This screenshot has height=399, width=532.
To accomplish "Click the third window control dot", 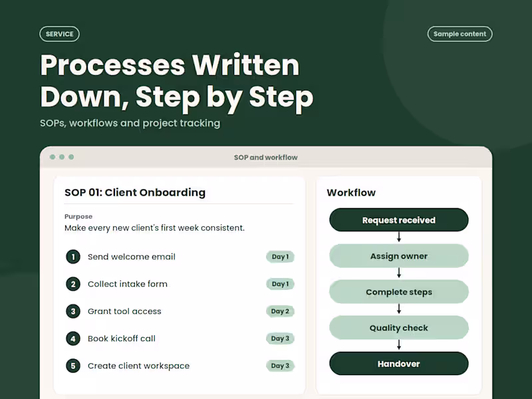I will (71, 157).
